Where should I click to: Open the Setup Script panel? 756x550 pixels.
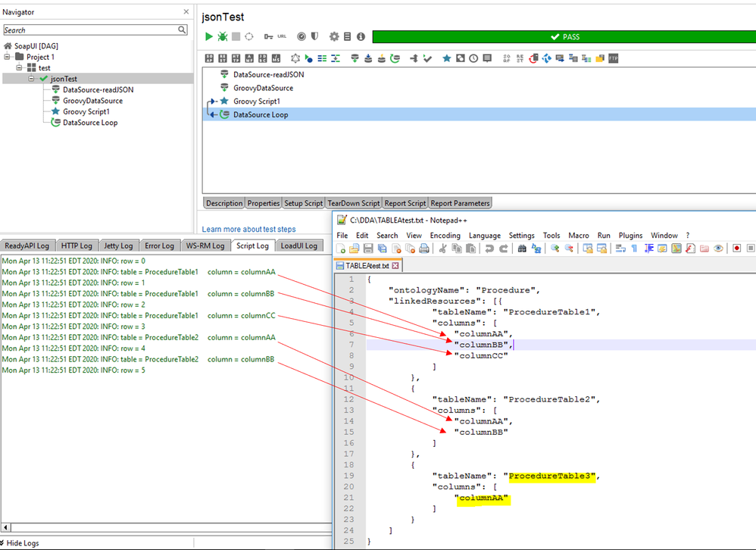click(x=303, y=203)
